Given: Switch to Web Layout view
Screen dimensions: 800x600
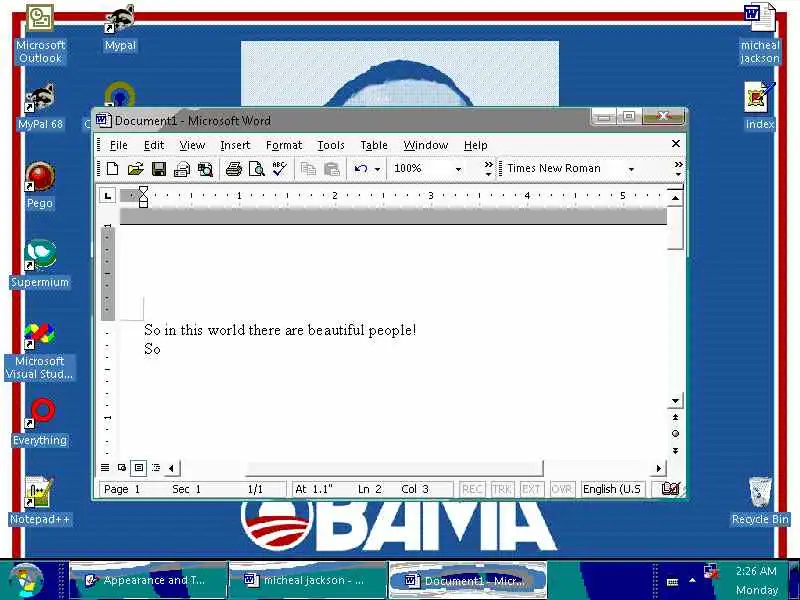Looking at the screenshot, I should (x=122, y=467).
